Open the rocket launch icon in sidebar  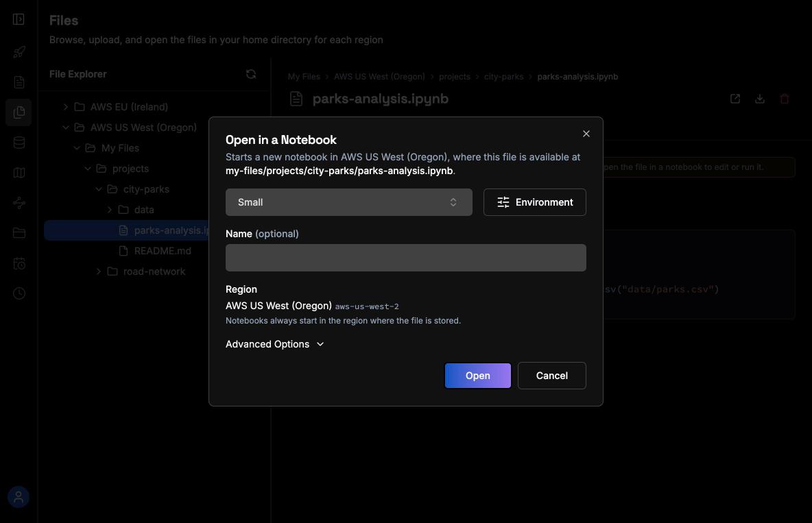[x=19, y=52]
